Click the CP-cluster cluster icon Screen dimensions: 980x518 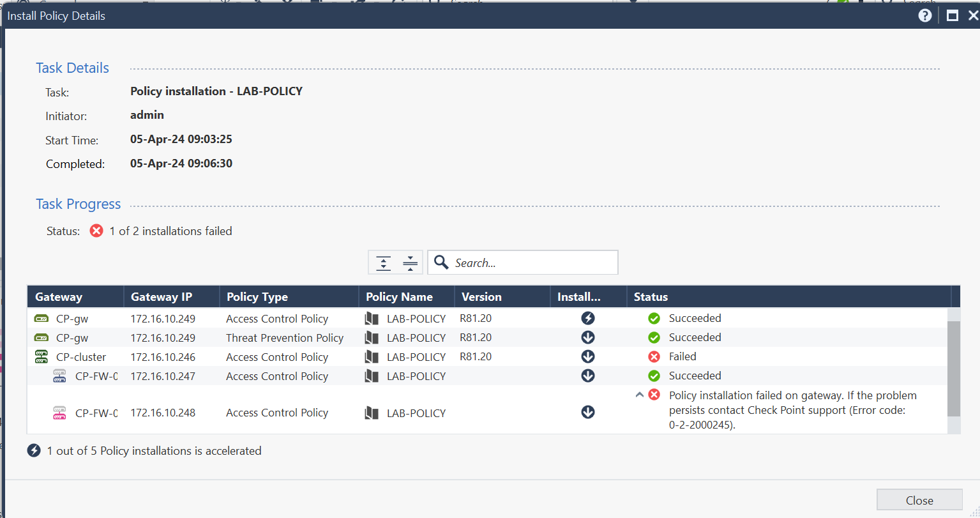tap(41, 356)
